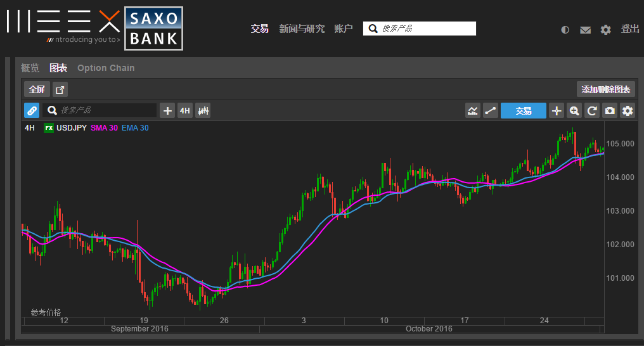
Task: Pop out chart in new window
Action: pyautogui.click(x=60, y=89)
